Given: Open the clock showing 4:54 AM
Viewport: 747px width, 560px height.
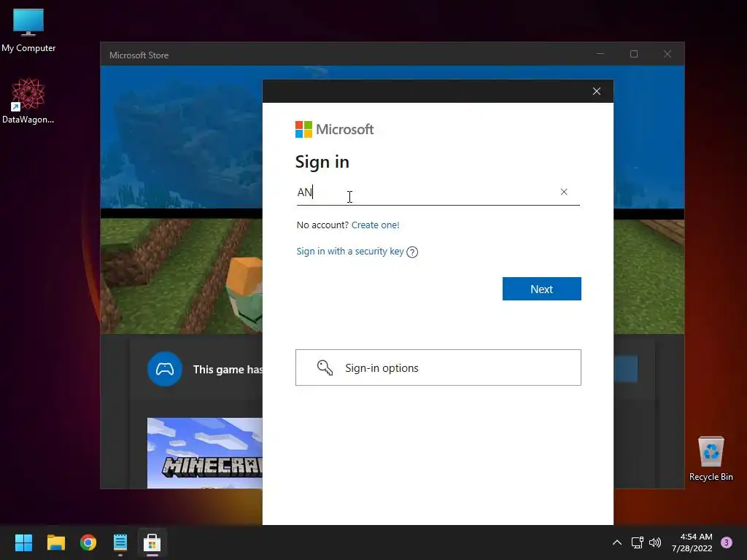Looking at the screenshot, I should pyautogui.click(x=692, y=542).
